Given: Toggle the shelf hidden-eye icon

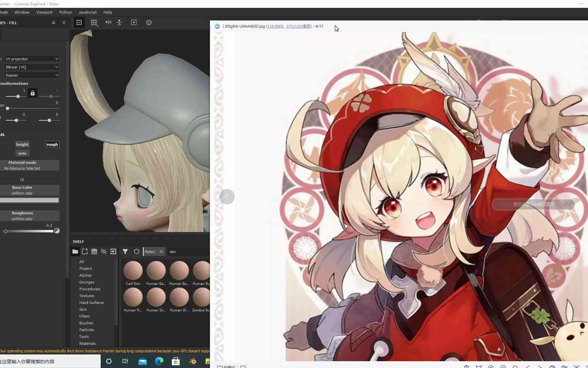Looking at the screenshot, I should [104, 251].
